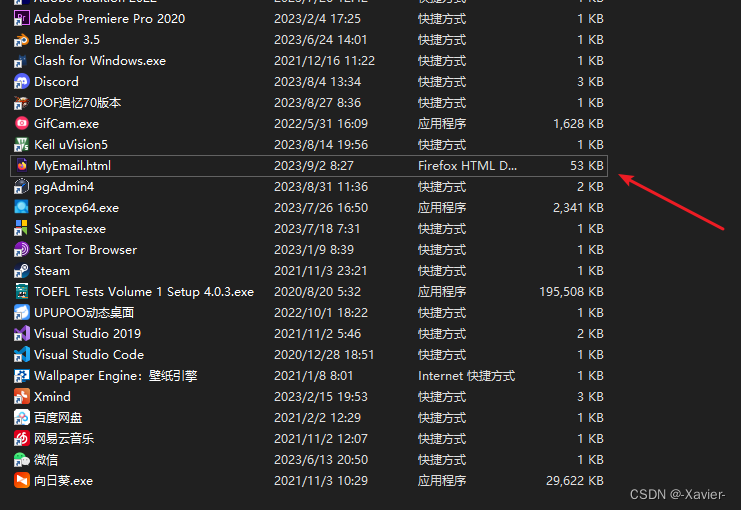741x510 pixels.
Task: Select the Start Tor Browser icon
Action: click(x=21, y=250)
